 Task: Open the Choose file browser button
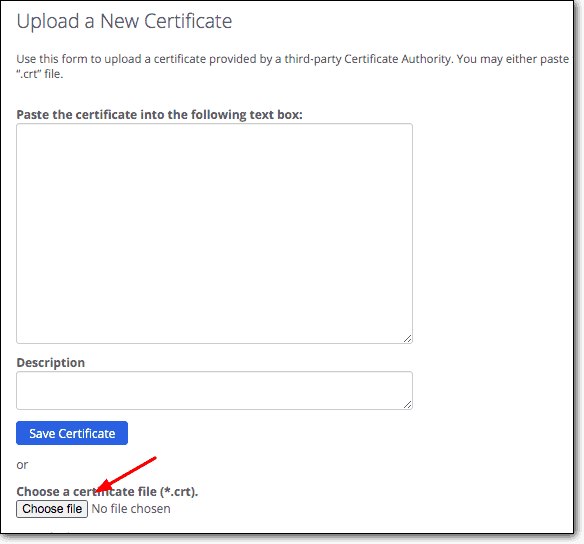coord(52,509)
